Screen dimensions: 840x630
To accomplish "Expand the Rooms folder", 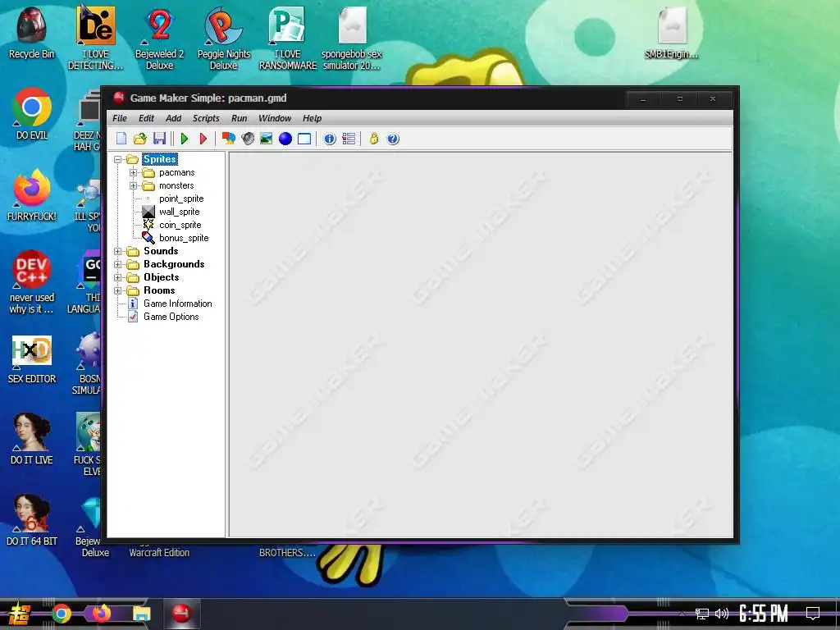I will click(118, 291).
